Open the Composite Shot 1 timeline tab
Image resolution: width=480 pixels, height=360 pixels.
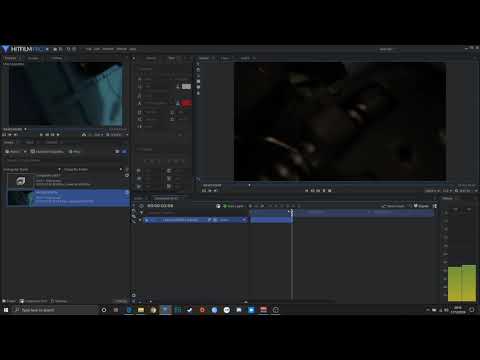(166, 198)
